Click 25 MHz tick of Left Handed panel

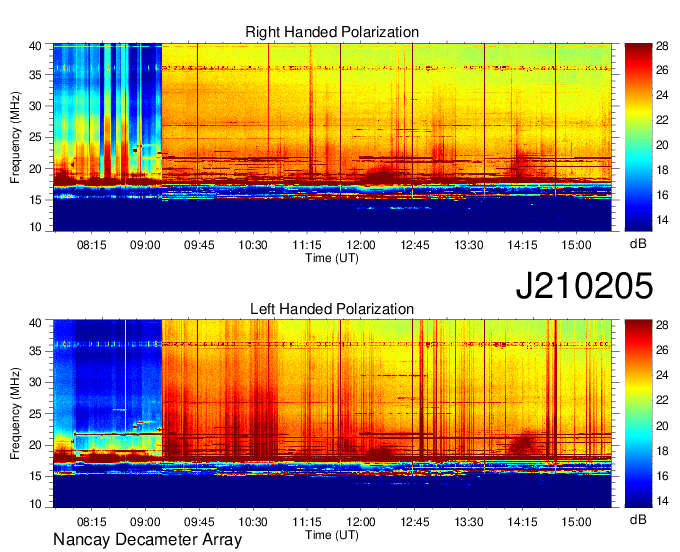[35, 414]
